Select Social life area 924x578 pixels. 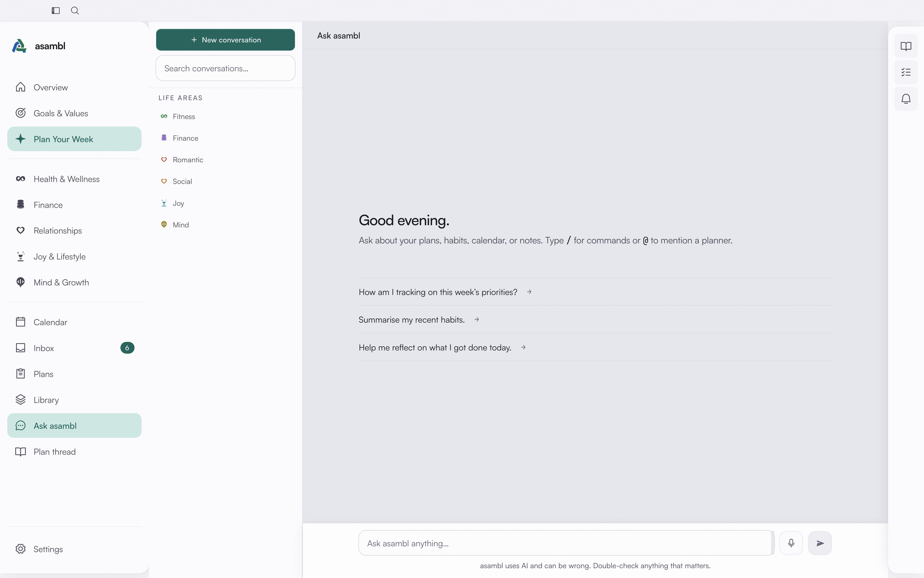225,181
